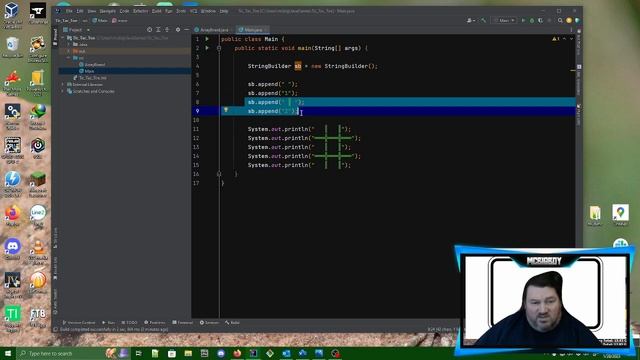Select Tic_Tac_Toe.iml file
The height and width of the screenshot is (360, 640).
[x=90, y=78]
